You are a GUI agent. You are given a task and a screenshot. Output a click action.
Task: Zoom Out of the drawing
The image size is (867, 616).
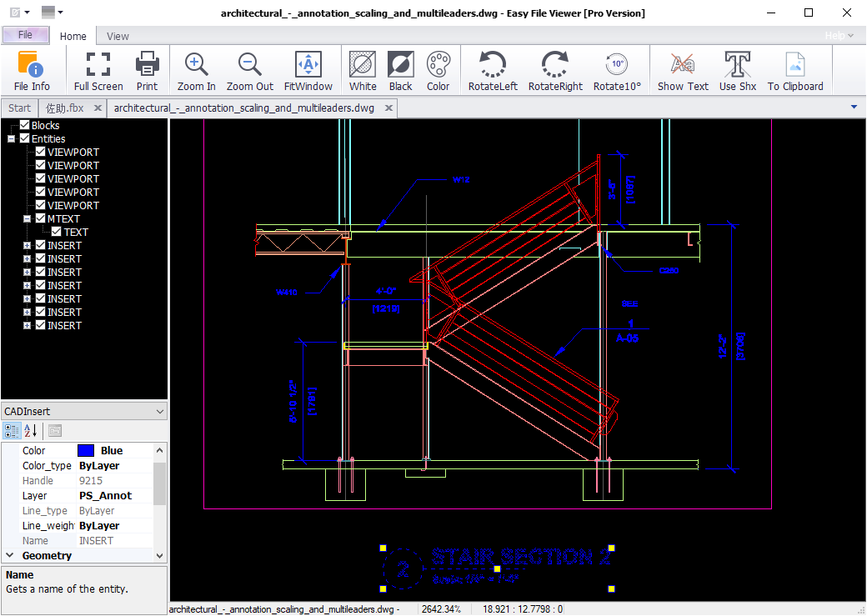coord(250,71)
